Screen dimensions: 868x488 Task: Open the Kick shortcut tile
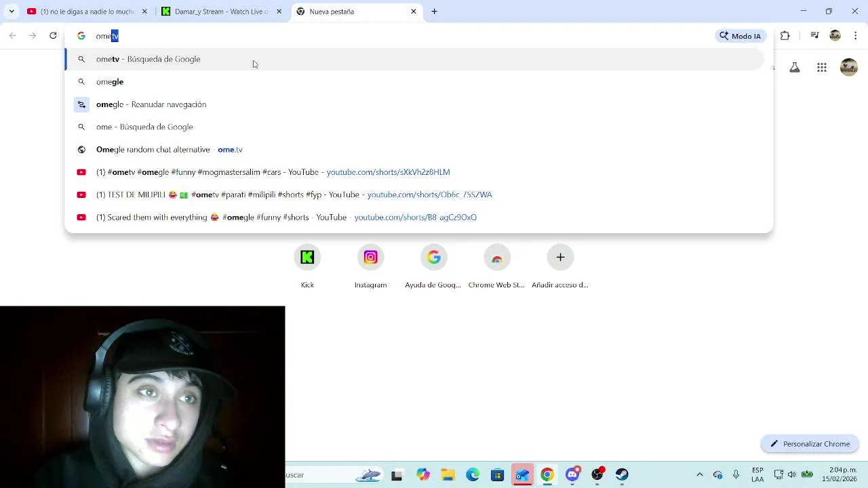[307, 267]
